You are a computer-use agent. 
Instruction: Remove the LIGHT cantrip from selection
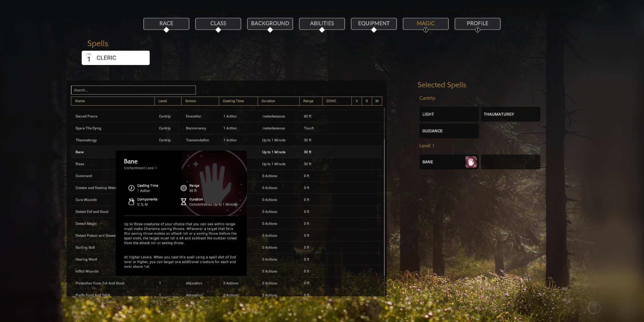pos(449,114)
